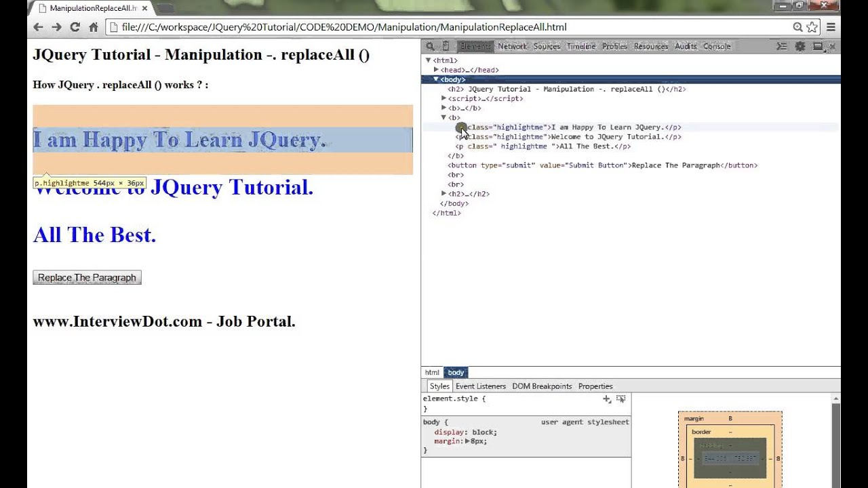Screen dimensions: 868x488
Task: Bookmark this page with the star
Action: point(812,27)
